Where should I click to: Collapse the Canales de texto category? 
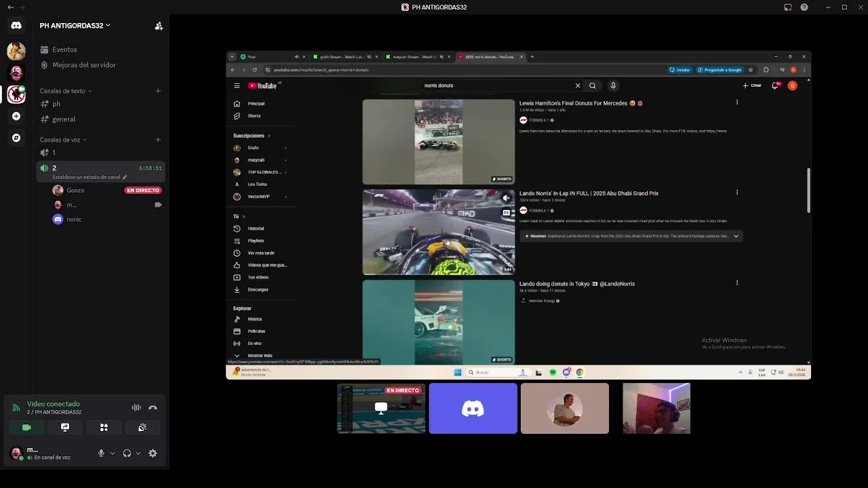65,91
